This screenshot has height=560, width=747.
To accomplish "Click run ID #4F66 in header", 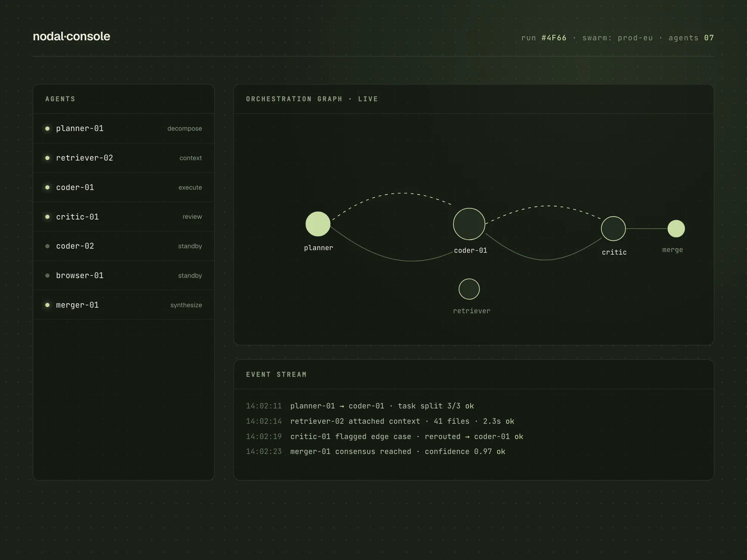I will (x=554, y=38).
